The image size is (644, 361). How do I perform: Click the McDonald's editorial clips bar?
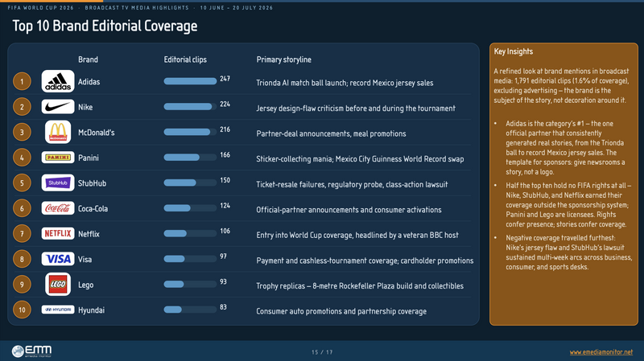190,132
